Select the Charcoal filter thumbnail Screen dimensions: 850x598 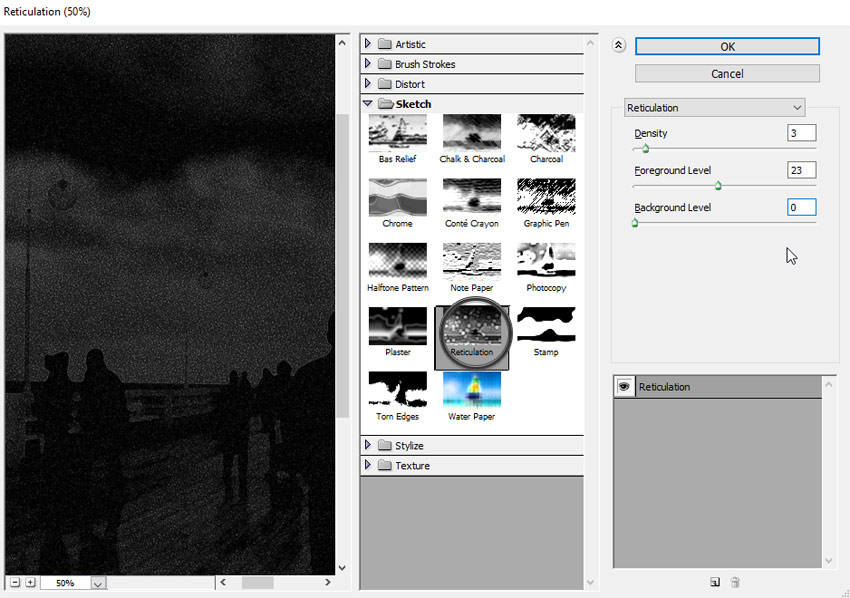coord(546,132)
